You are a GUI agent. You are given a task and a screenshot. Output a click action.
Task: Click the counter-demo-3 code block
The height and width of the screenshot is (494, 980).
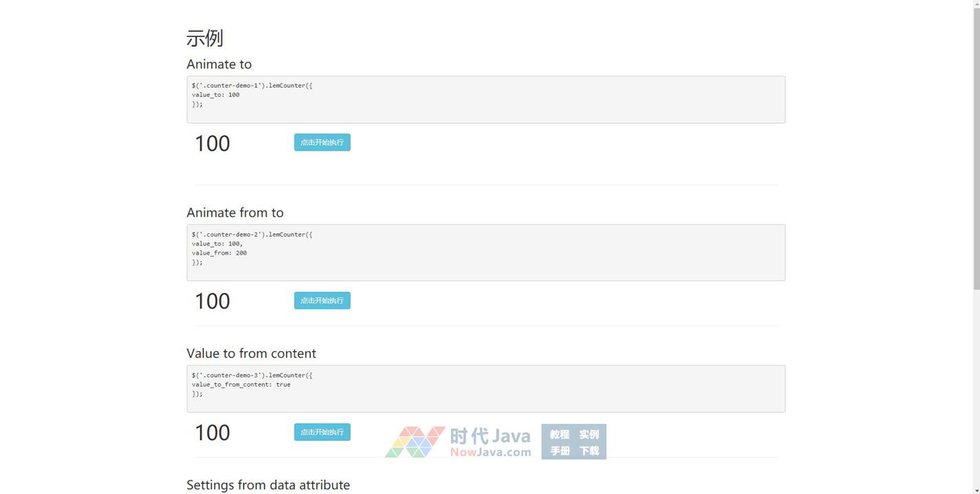pyautogui.click(x=486, y=389)
